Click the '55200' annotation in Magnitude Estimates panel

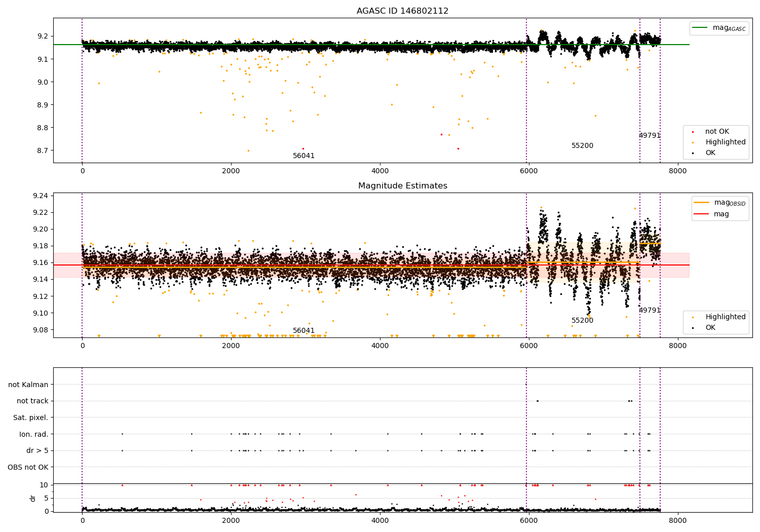point(582,321)
